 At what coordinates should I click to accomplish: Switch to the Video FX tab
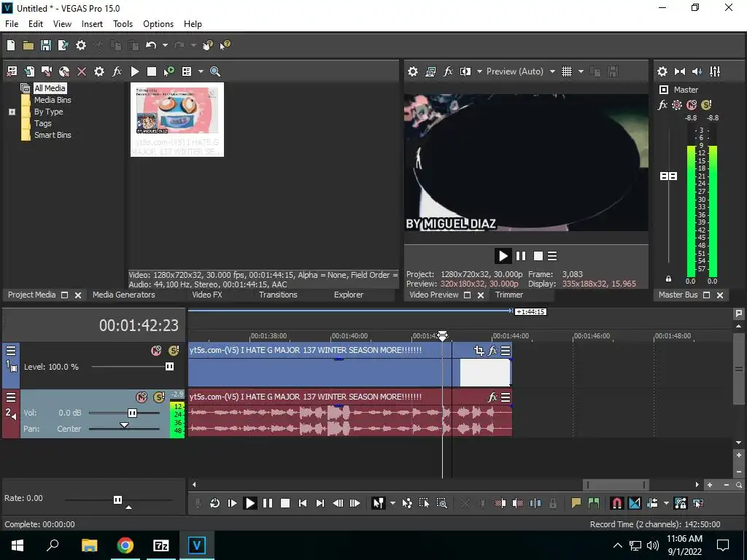coord(206,295)
